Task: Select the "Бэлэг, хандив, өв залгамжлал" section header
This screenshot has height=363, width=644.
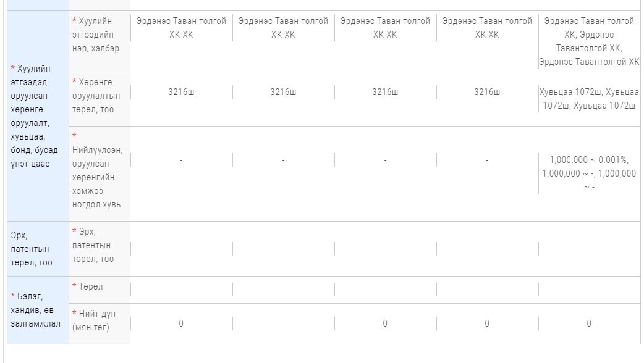Action: pyautogui.click(x=35, y=310)
